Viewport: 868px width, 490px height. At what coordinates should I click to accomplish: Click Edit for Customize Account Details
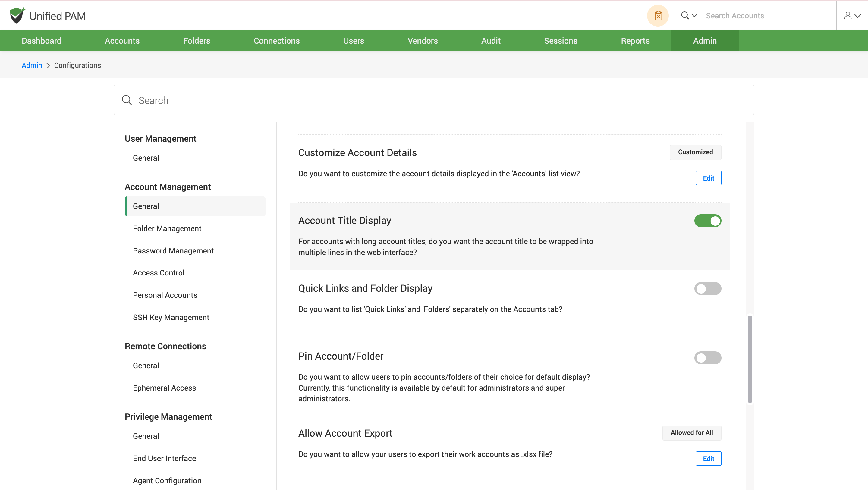click(x=708, y=178)
